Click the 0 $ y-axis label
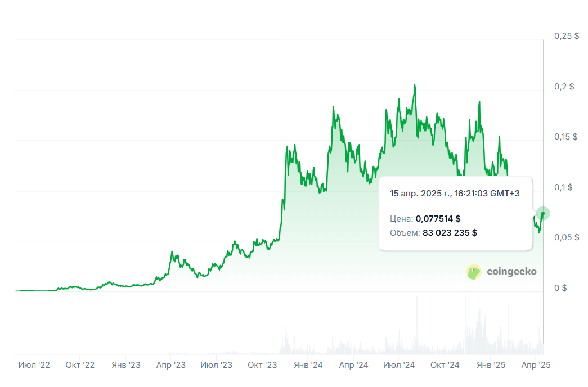The width and height of the screenshot is (588, 387). coord(560,288)
